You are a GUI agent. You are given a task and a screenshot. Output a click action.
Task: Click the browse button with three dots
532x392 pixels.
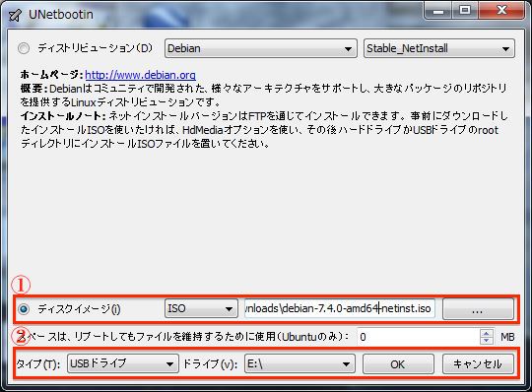(x=478, y=309)
